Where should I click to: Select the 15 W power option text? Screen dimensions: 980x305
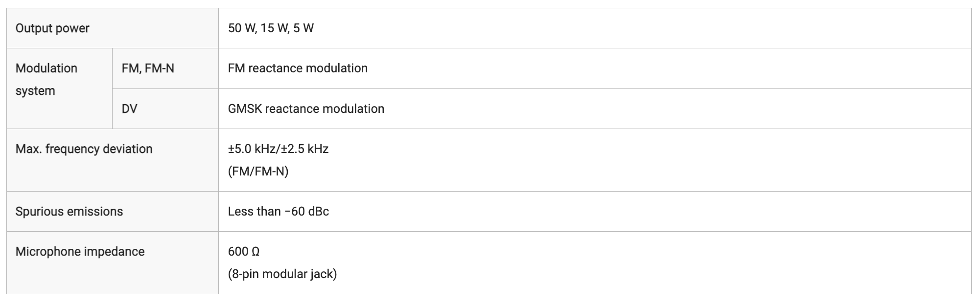275,28
